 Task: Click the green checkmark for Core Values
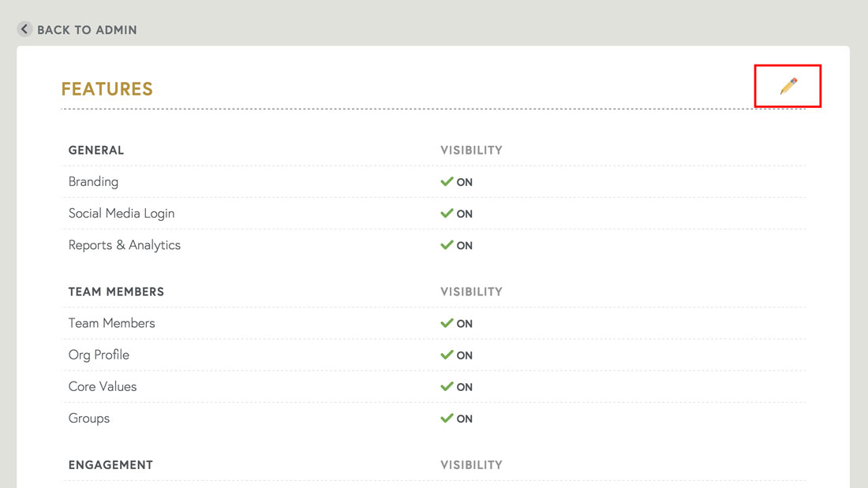(447, 386)
